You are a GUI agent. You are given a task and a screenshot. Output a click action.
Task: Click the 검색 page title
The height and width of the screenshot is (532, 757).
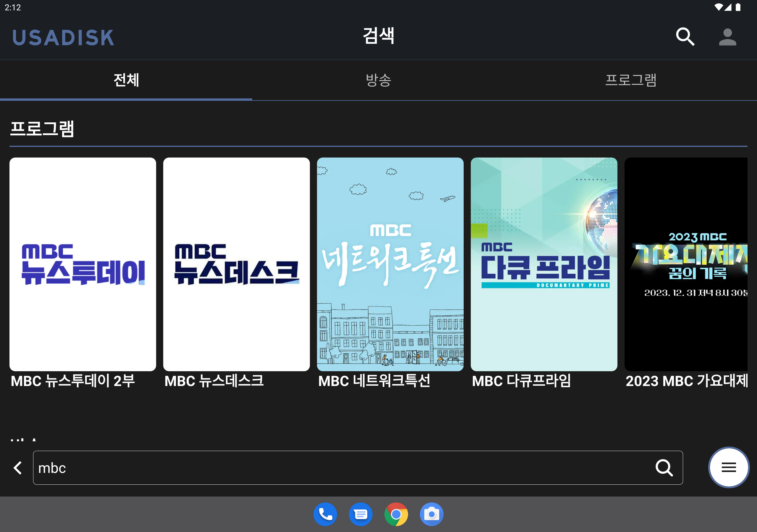378,35
